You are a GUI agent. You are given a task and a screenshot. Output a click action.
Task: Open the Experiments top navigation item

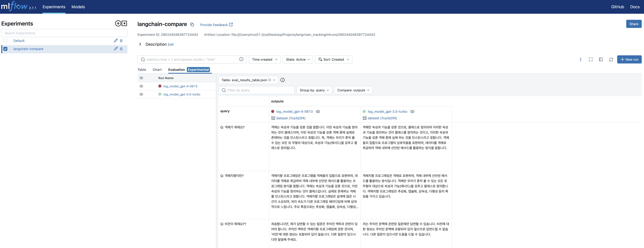point(54,7)
